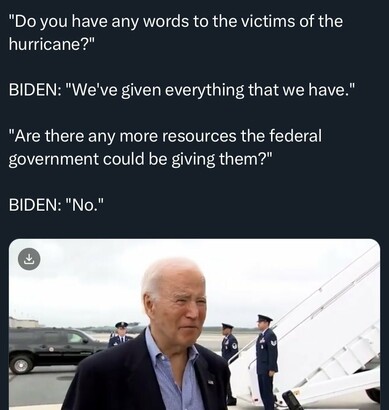The height and width of the screenshot is (410, 389).
Task: Click the word "hurricane?" in the post
Action: [51, 44]
